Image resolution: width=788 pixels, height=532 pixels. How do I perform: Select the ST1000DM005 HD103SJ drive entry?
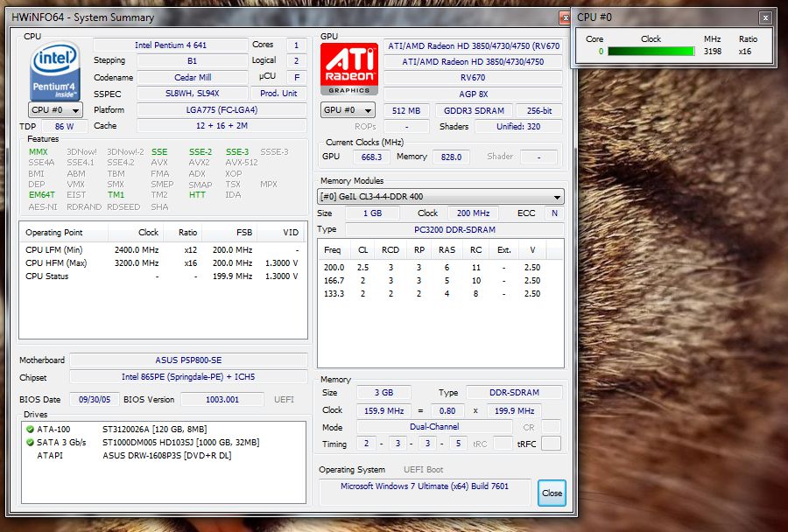181,442
